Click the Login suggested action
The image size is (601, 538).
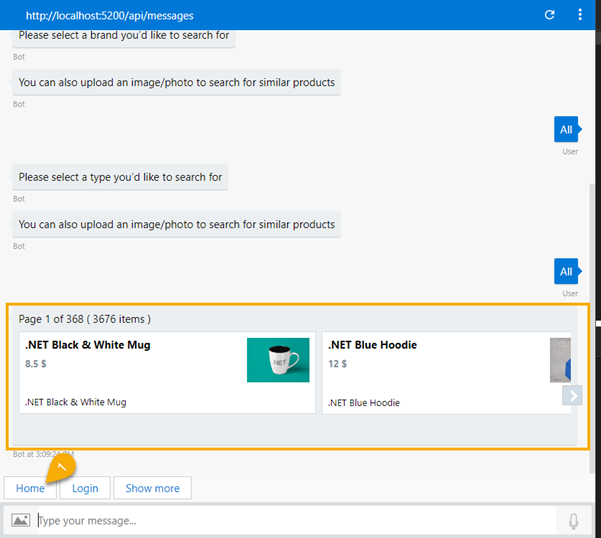click(85, 488)
